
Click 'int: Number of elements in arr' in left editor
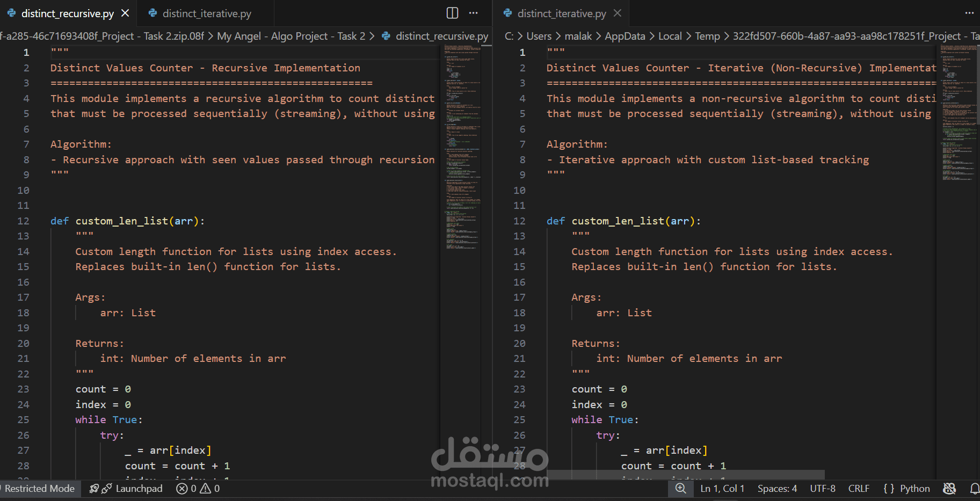(x=193, y=358)
